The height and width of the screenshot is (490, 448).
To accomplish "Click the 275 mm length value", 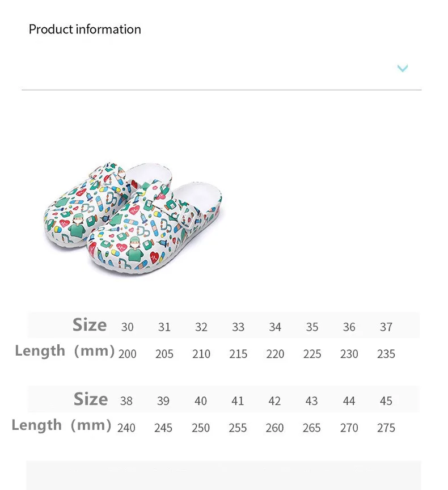I will pos(386,428).
